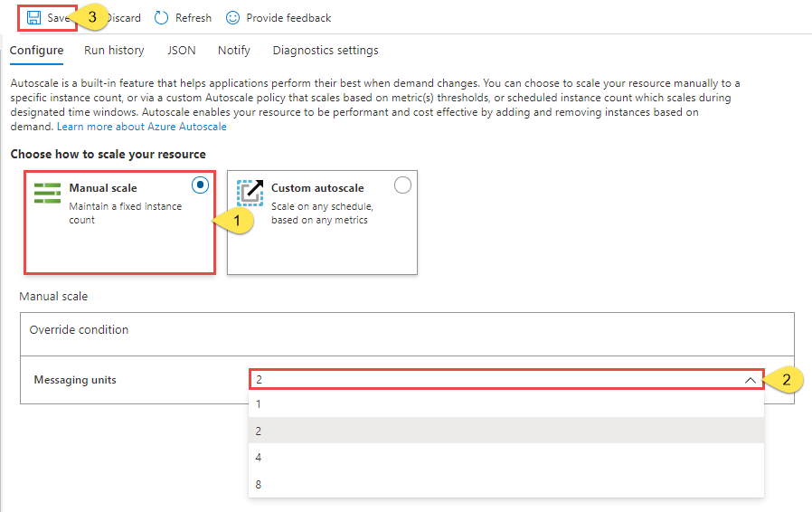The height and width of the screenshot is (512, 812).
Task: Click the Refresh circular arrow icon
Action: tap(162, 17)
